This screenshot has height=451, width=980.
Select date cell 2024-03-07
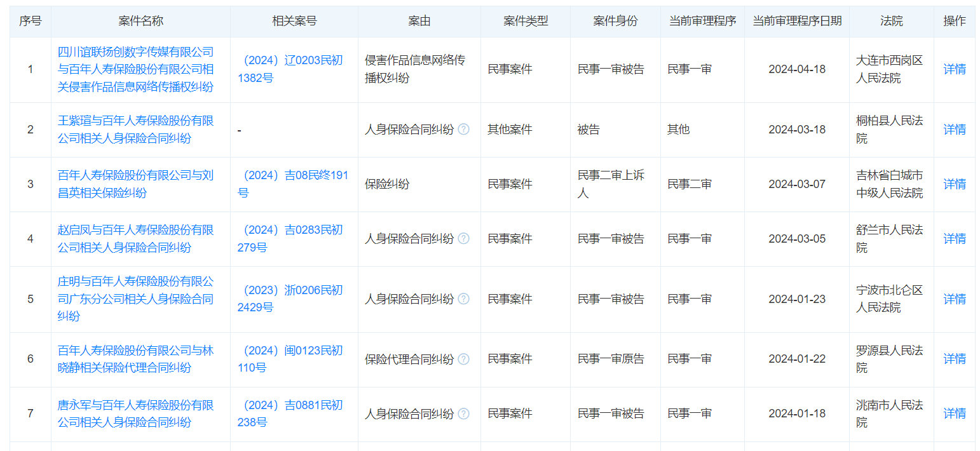pyautogui.click(x=797, y=184)
